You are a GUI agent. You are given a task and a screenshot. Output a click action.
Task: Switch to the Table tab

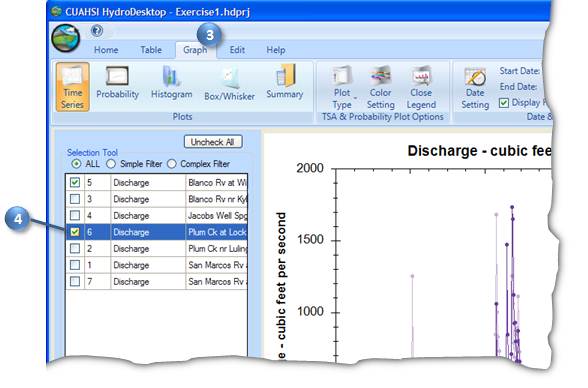tap(151, 50)
